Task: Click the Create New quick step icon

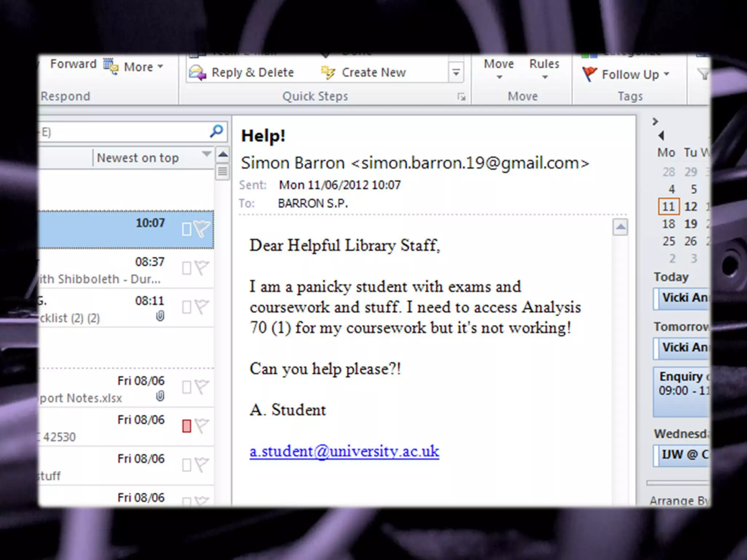Action: 328,73
